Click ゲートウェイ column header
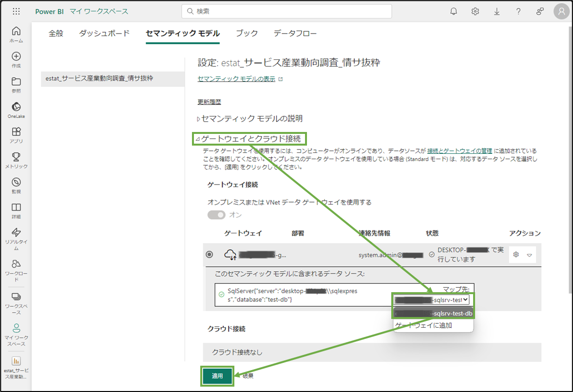The image size is (573, 392). [x=243, y=233]
